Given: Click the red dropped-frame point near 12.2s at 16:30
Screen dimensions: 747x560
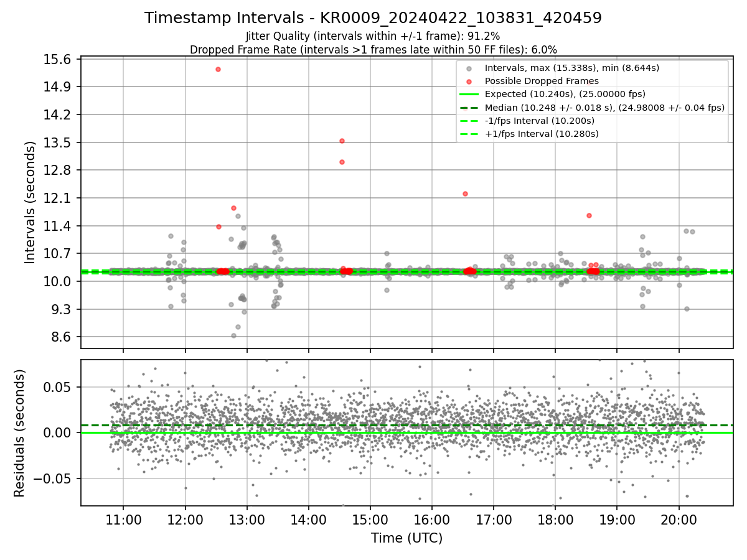Looking at the screenshot, I should pyautogui.click(x=465, y=194).
